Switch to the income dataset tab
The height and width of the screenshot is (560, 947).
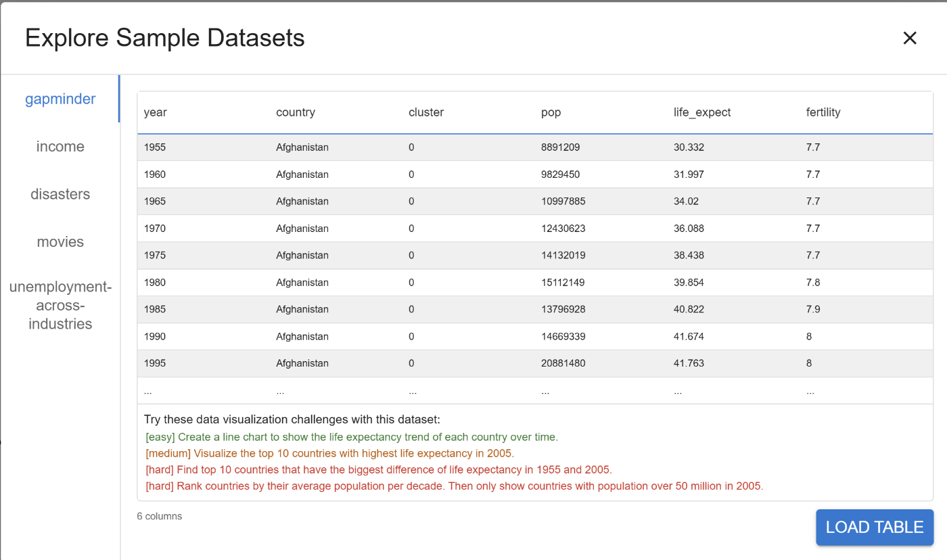point(60,147)
